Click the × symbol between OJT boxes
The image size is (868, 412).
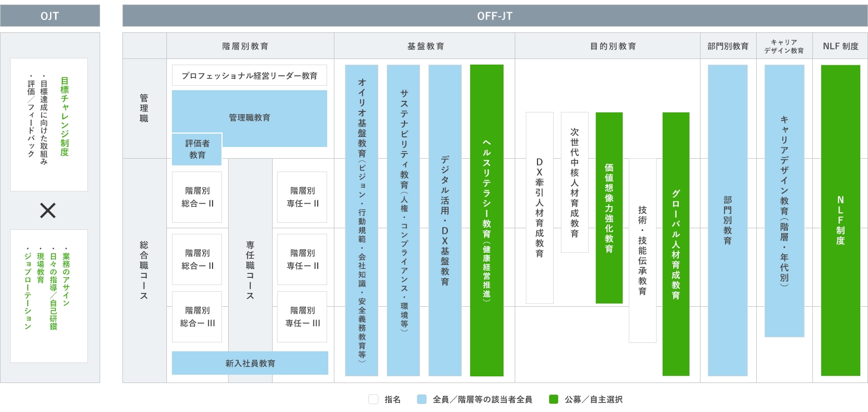(x=48, y=210)
